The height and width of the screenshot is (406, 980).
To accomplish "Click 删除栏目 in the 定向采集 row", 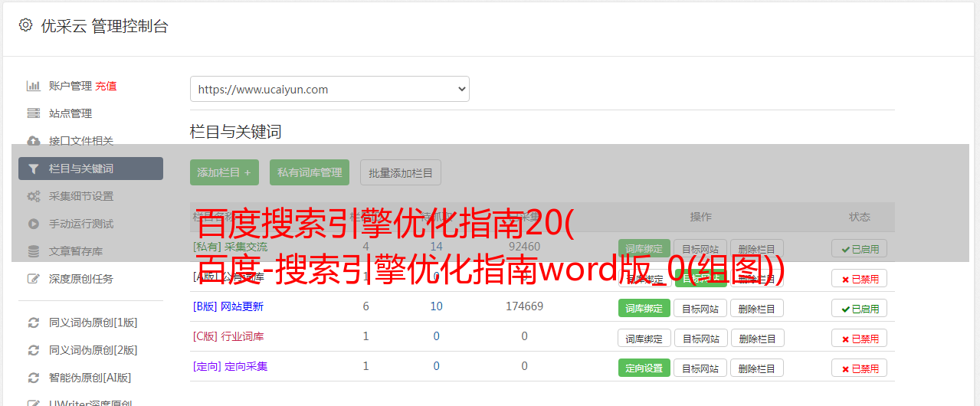I will (x=757, y=368).
